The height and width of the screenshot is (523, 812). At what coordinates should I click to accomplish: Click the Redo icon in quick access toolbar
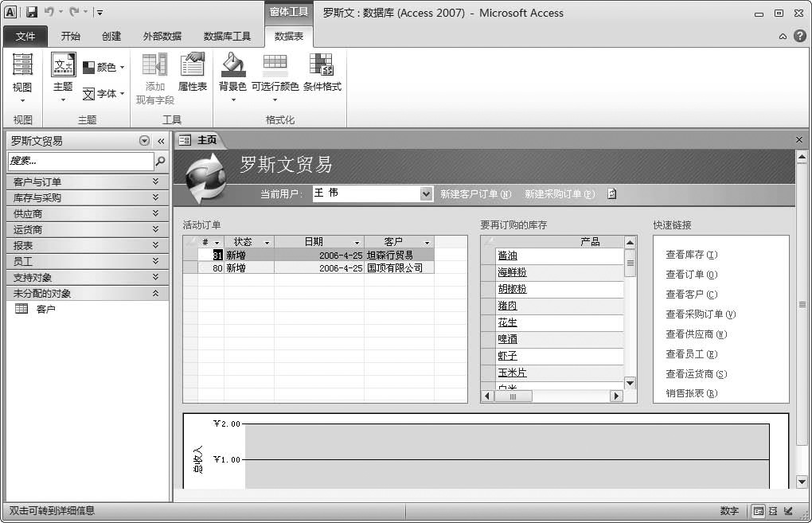[75, 12]
